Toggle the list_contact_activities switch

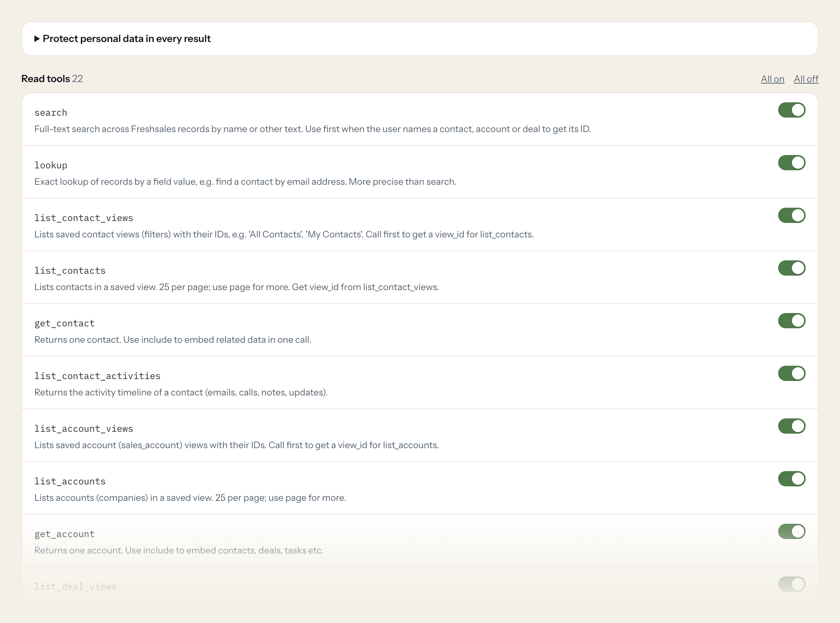(792, 373)
